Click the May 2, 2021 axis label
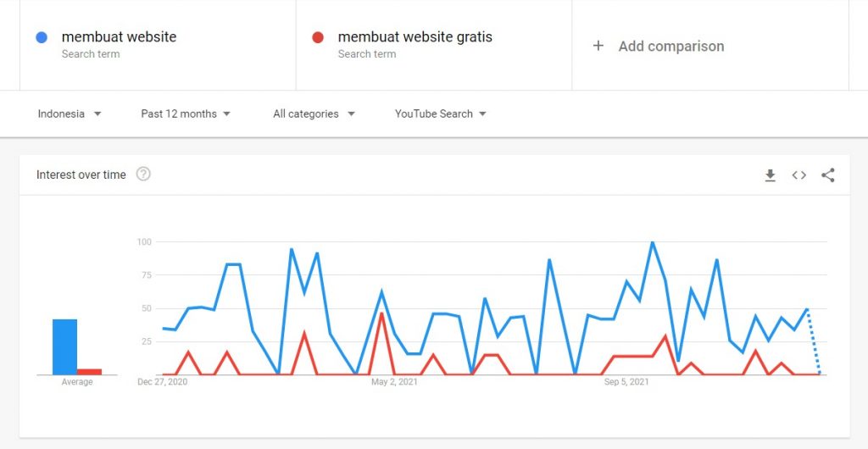Screen dimensions: 868x449 click(x=395, y=382)
